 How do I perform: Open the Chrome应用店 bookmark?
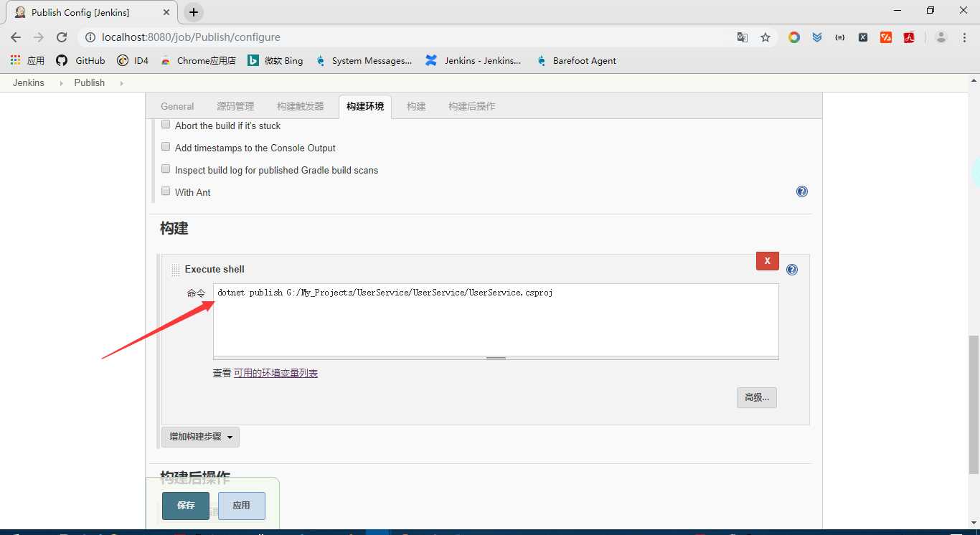(198, 61)
